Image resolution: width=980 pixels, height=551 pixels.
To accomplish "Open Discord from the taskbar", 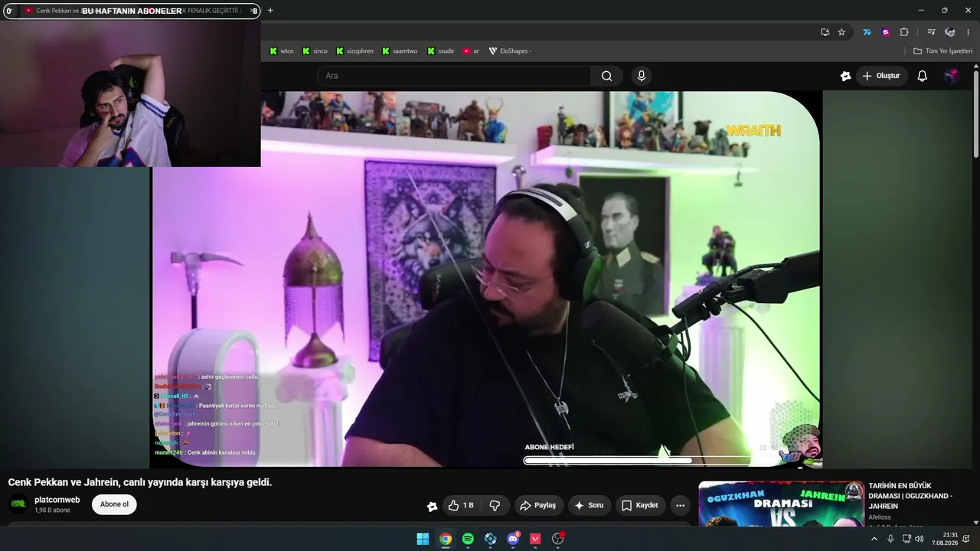I will pyautogui.click(x=513, y=539).
